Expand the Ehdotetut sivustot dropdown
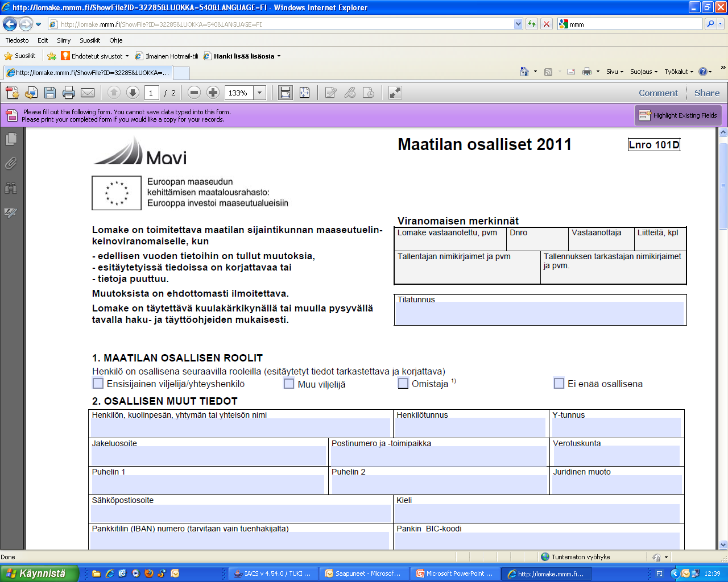The image size is (728, 582). point(127,56)
